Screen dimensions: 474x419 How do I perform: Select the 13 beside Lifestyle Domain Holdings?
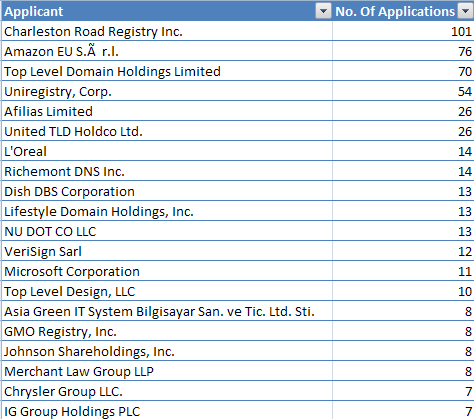coord(403,211)
